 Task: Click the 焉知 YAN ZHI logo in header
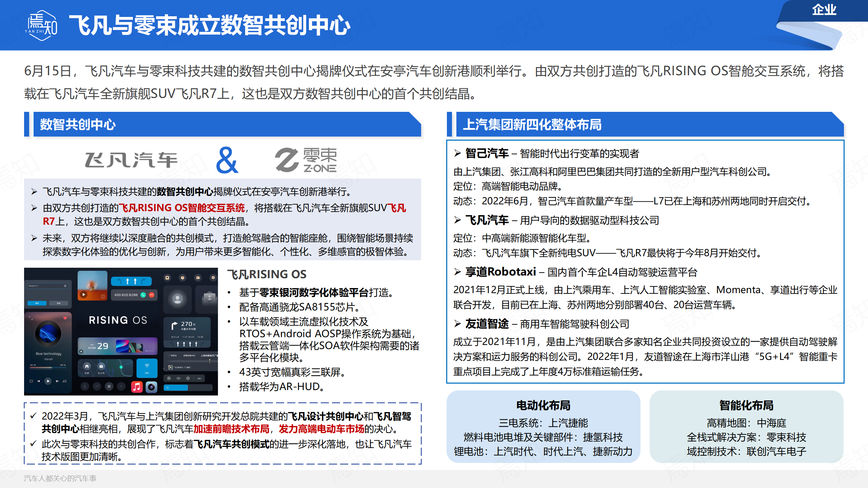pos(41,25)
